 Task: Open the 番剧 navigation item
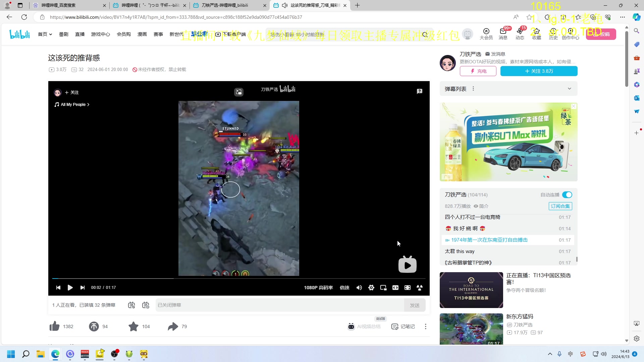click(x=63, y=34)
